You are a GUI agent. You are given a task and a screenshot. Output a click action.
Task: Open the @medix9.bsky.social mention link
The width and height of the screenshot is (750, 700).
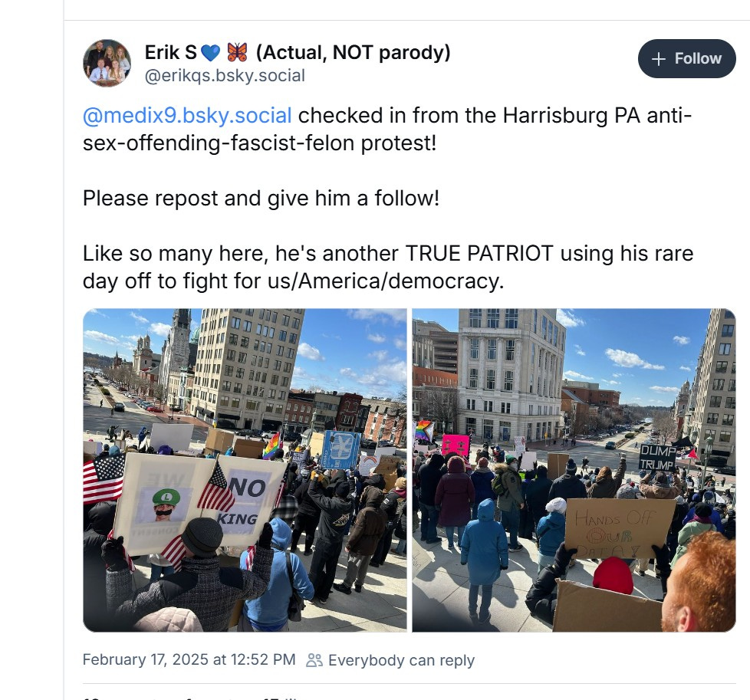tap(187, 116)
